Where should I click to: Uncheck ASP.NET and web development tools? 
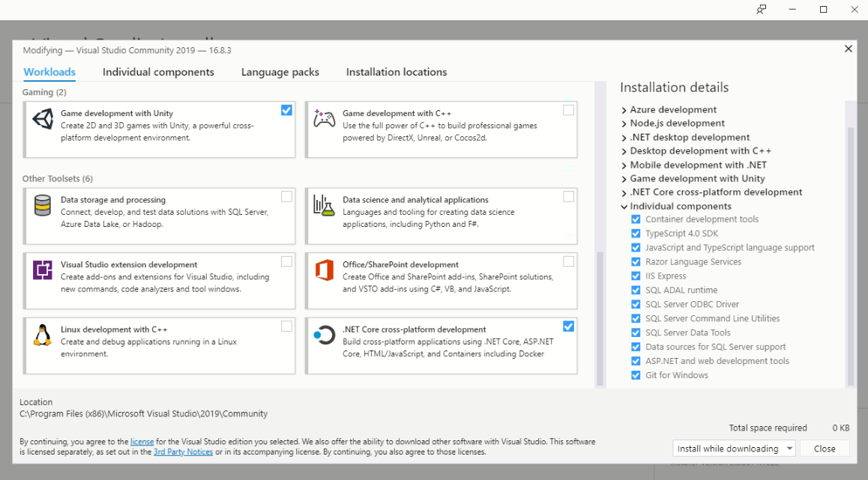tap(636, 361)
